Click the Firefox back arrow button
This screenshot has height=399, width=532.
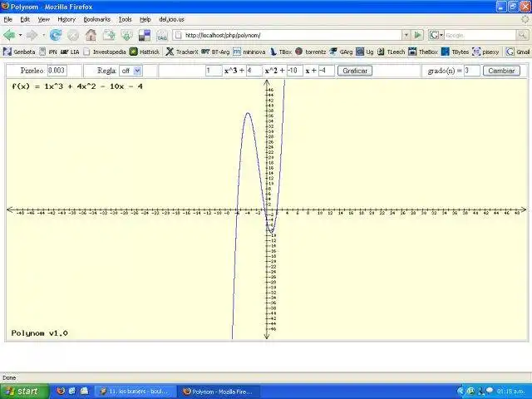click(x=9, y=35)
